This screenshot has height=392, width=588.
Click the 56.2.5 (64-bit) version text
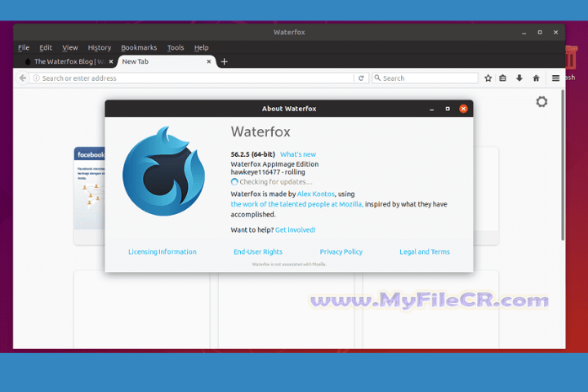click(252, 154)
